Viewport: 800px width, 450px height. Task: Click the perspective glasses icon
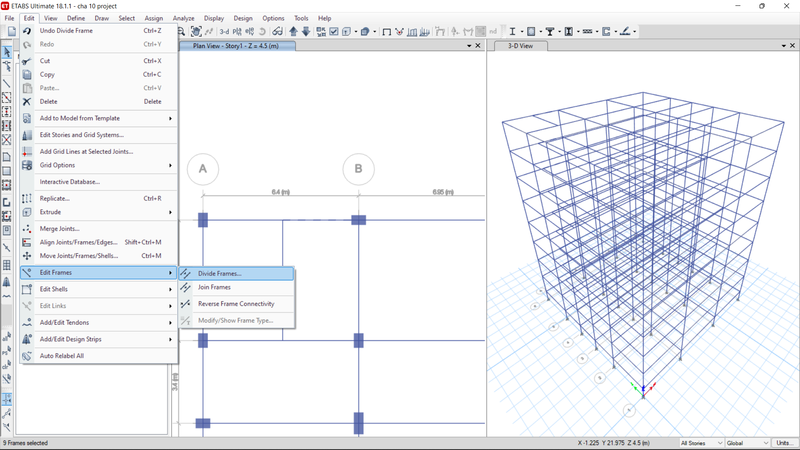click(x=277, y=32)
